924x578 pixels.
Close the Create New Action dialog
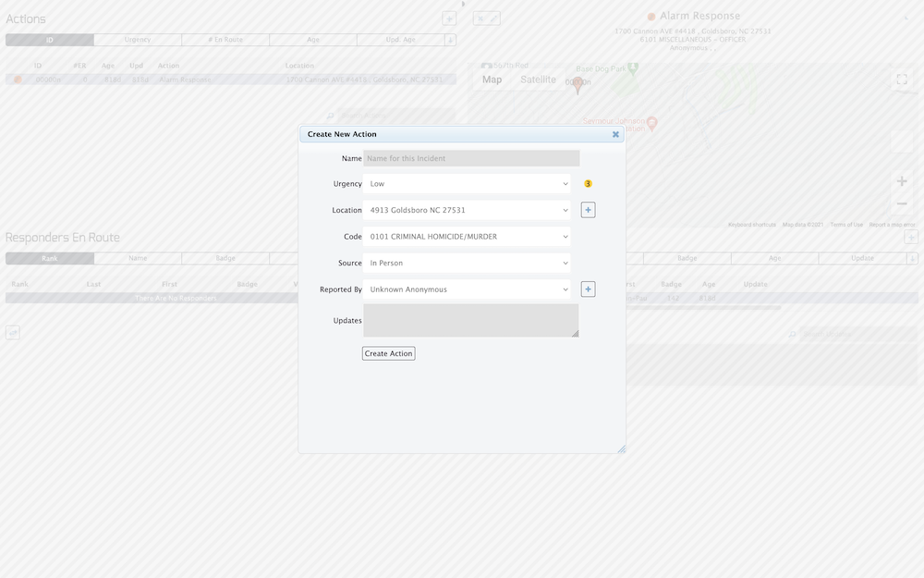[615, 134]
